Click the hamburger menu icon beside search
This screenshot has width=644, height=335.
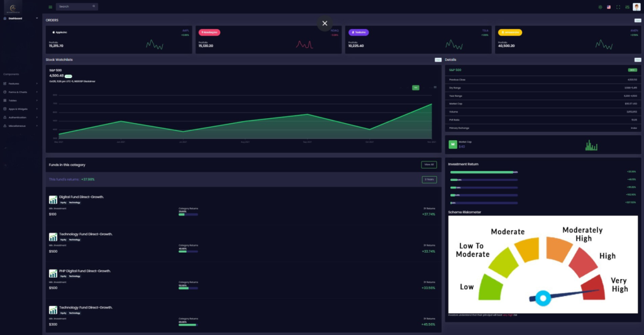point(50,7)
